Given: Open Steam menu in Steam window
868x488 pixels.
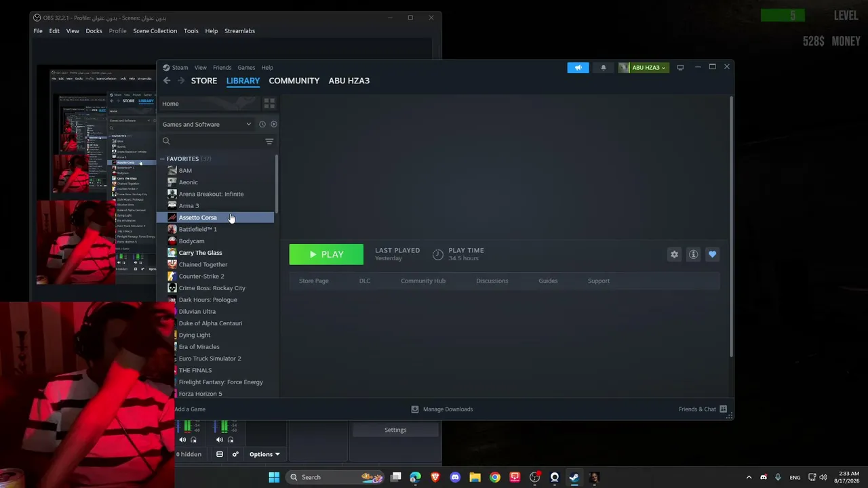Looking at the screenshot, I should (x=180, y=68).
